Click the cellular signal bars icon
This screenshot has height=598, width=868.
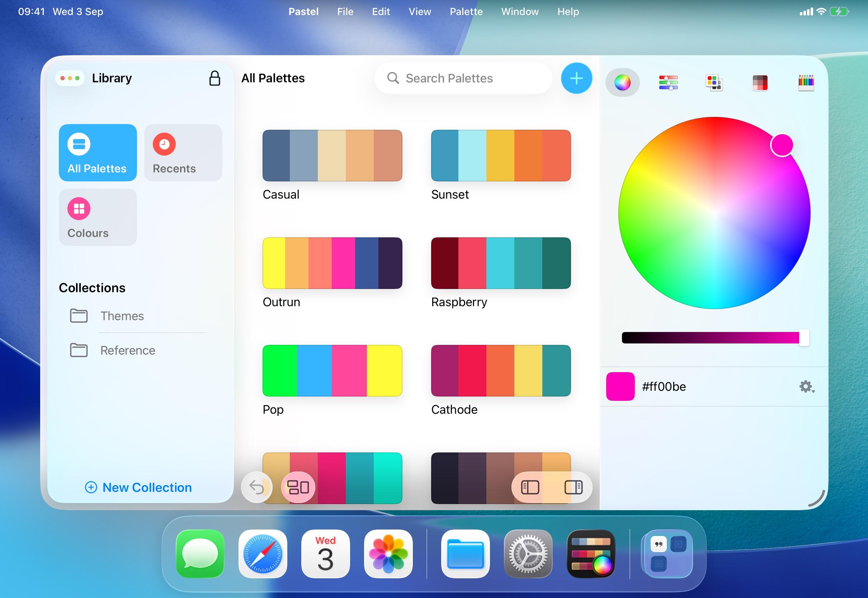pos(806,12)
